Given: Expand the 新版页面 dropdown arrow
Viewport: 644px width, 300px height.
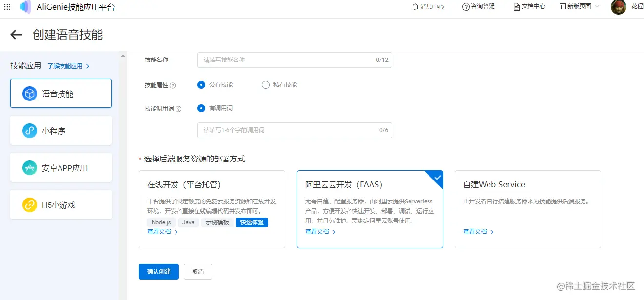Looking at the screenshot, I should pos(597,7).
